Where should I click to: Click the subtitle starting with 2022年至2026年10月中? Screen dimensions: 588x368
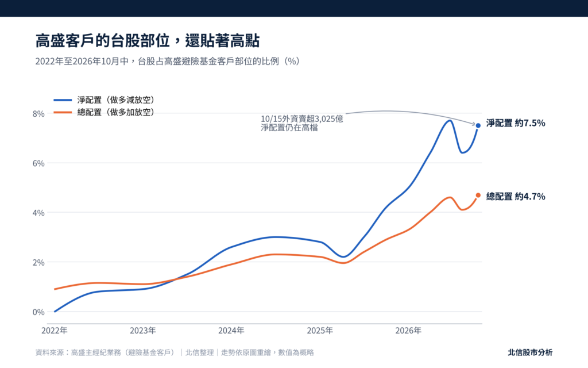tap(168, 61)
